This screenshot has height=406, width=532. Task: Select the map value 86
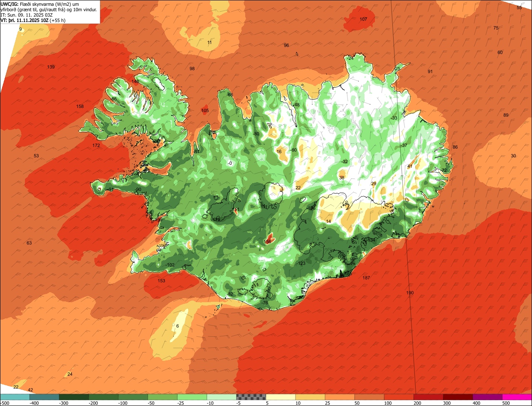(455, 147)
